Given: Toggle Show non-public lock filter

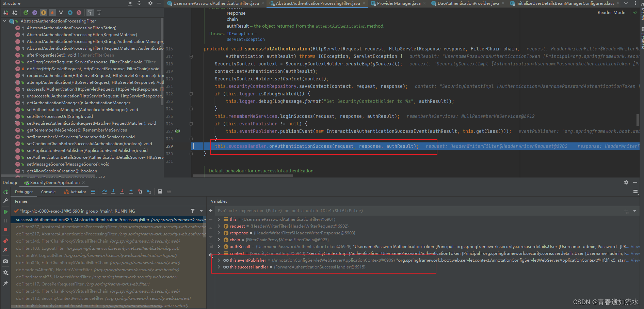Looking at the screenshot, I should (52, 13).
